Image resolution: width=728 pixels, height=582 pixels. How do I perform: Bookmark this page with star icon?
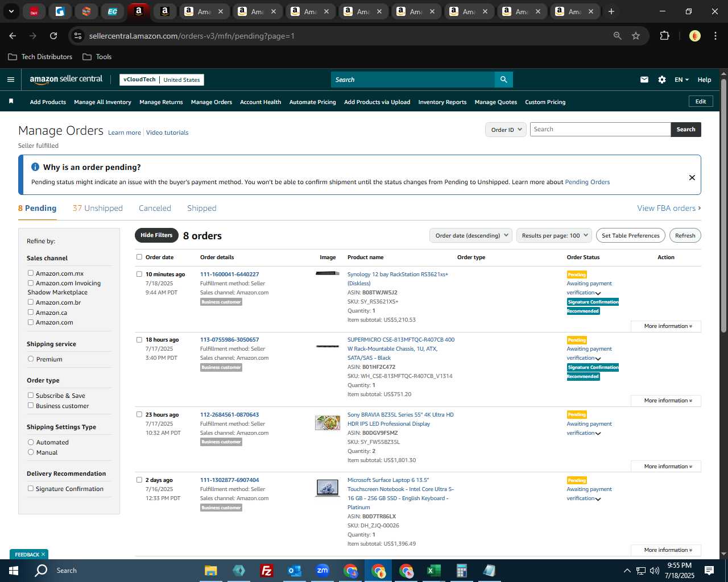click(636, 36)
